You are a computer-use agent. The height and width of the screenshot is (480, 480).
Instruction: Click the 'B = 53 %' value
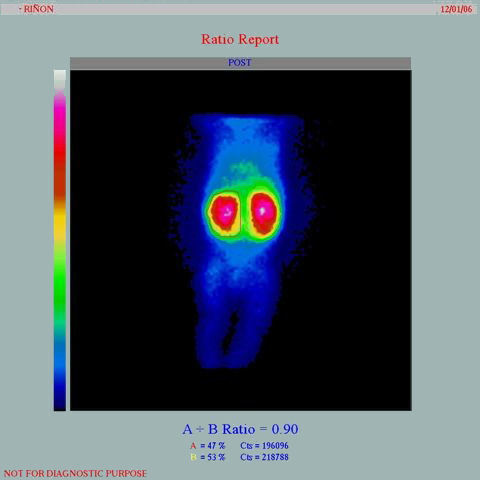click(x=208, y=457)
